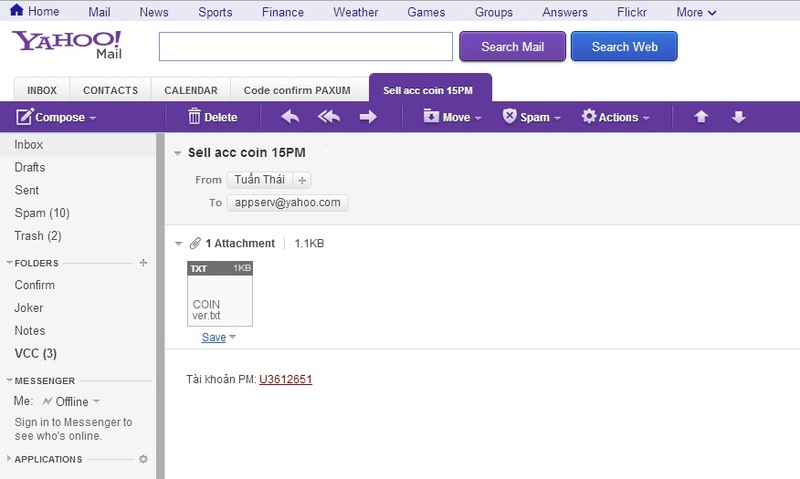Open Answers in top navigation
Image resolution: width=800 pixels, height=479 pixels.
click(x=565, y=12)
